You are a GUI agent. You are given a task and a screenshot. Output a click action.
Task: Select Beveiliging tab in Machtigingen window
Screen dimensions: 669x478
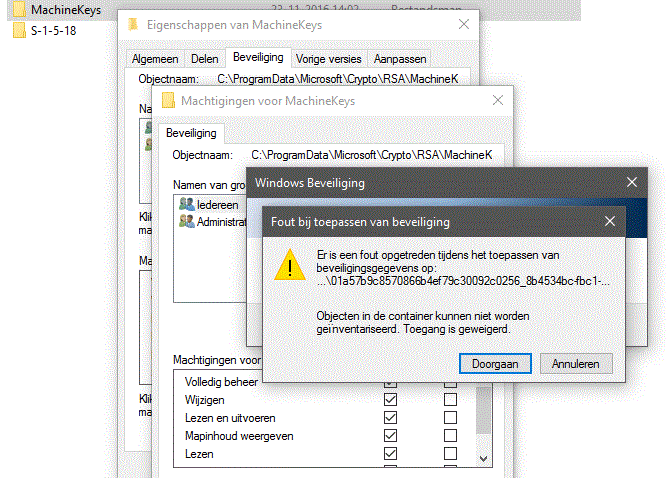tap(191, 133)
